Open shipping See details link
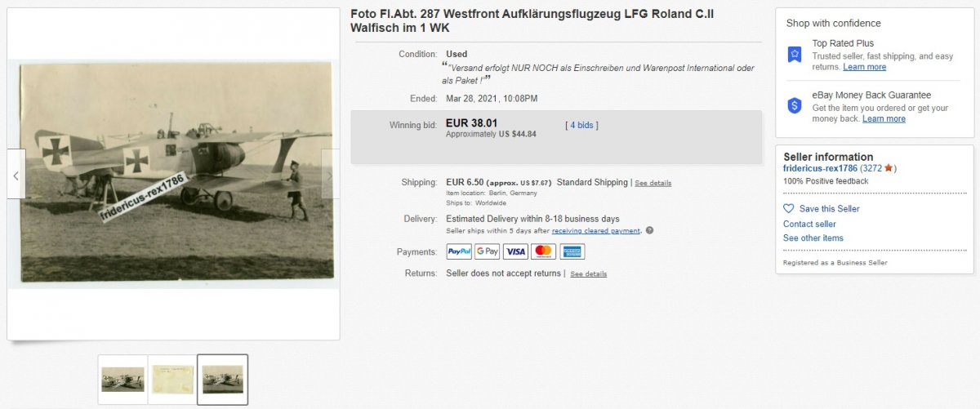 653,183
